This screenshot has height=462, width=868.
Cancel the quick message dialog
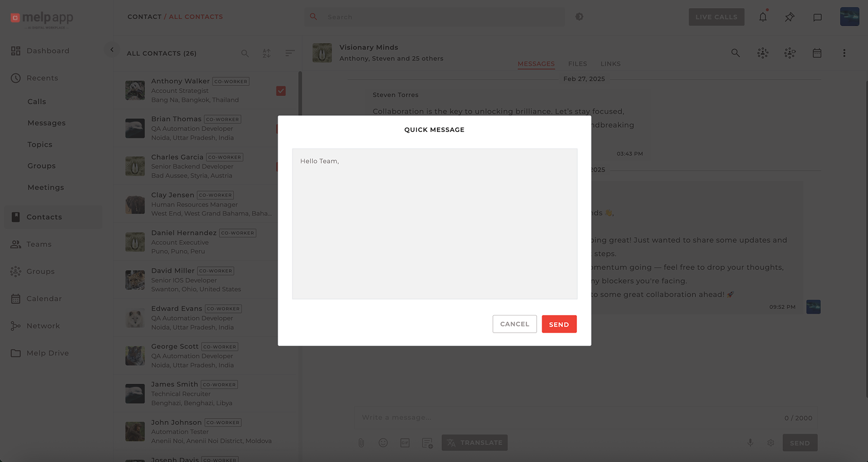click(514, 324)
